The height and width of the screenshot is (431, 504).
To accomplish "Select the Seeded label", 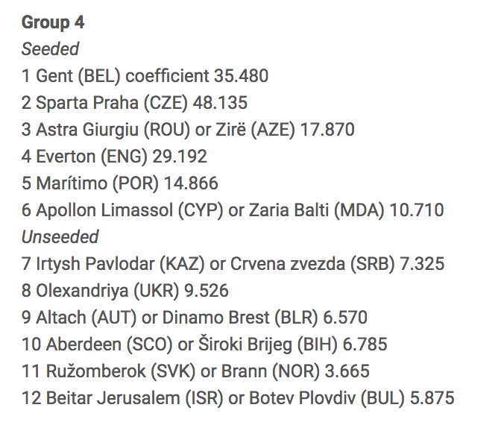I will (50, 49).
